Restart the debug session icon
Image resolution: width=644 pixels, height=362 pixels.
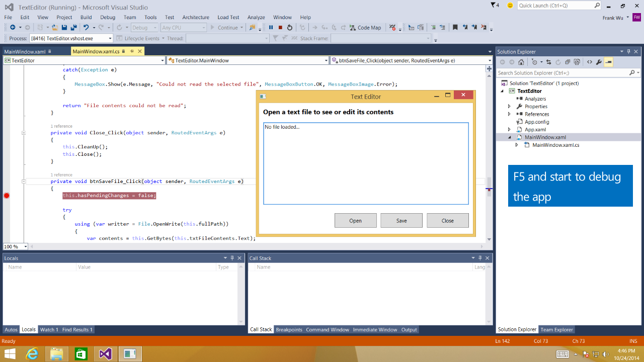290,28
